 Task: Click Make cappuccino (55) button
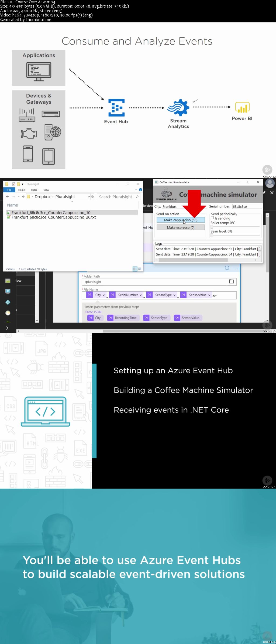[x=181, y=220]
